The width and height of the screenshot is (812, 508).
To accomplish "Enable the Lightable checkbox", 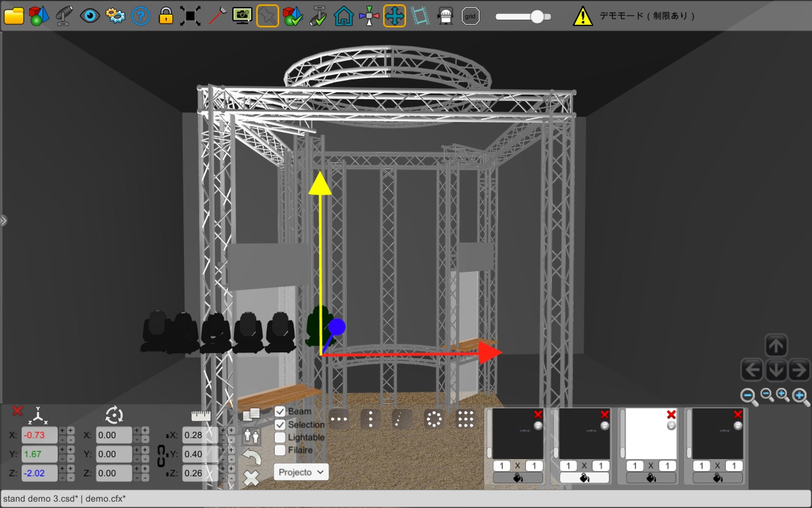I will tap(280, 437).
